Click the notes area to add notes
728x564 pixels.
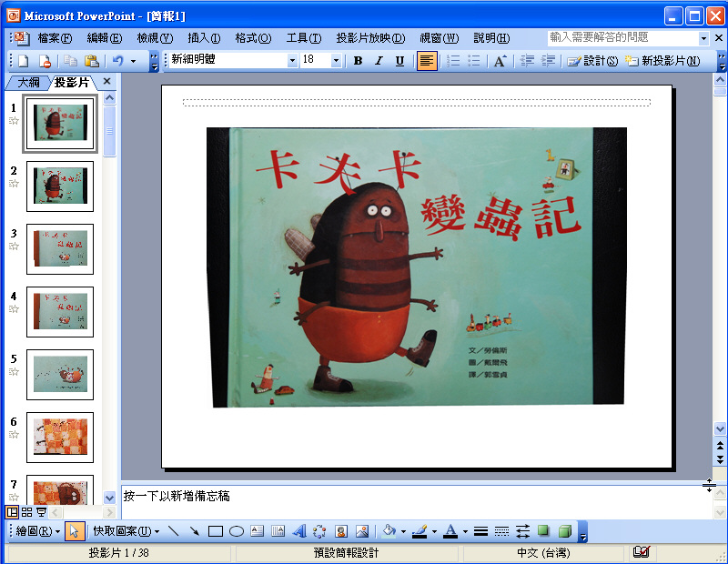[x=417, y=502]
